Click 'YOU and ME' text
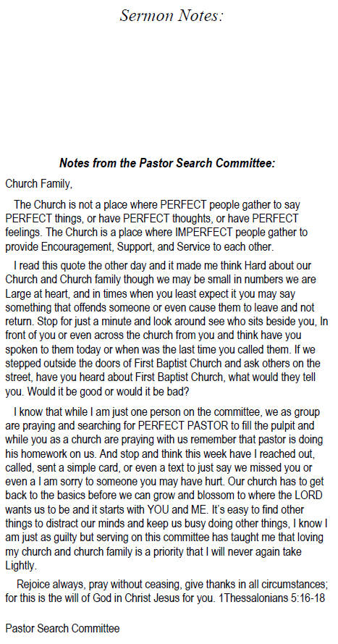 177,509
